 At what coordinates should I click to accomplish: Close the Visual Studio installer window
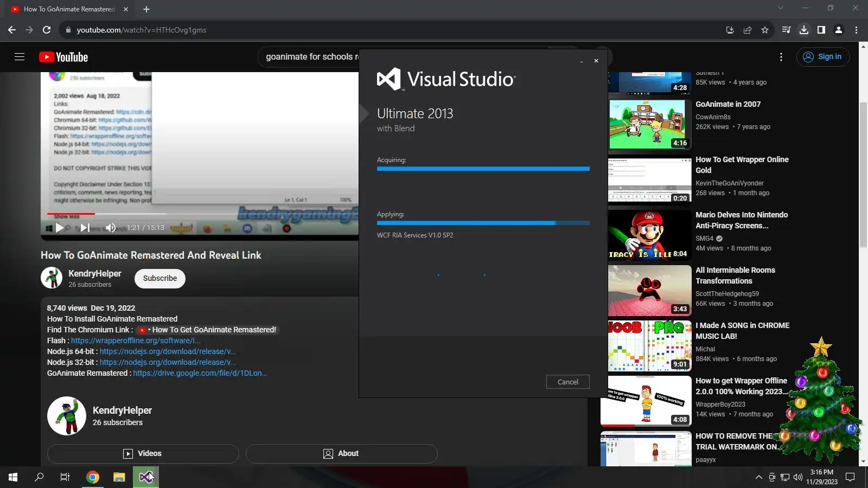click(596, 61)
